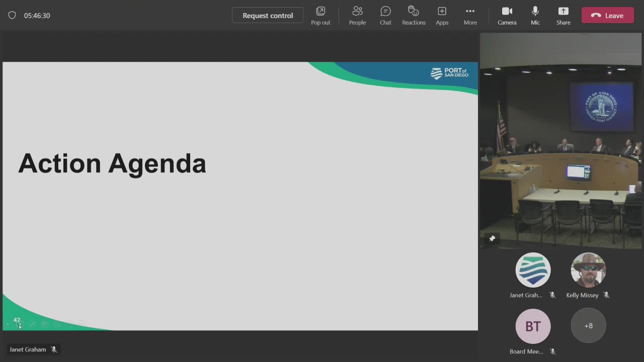This screenshot has width=644, height=362.
Task: Go to the previous slide arrow
Action: pyautogui.click(x=7, y=324)
